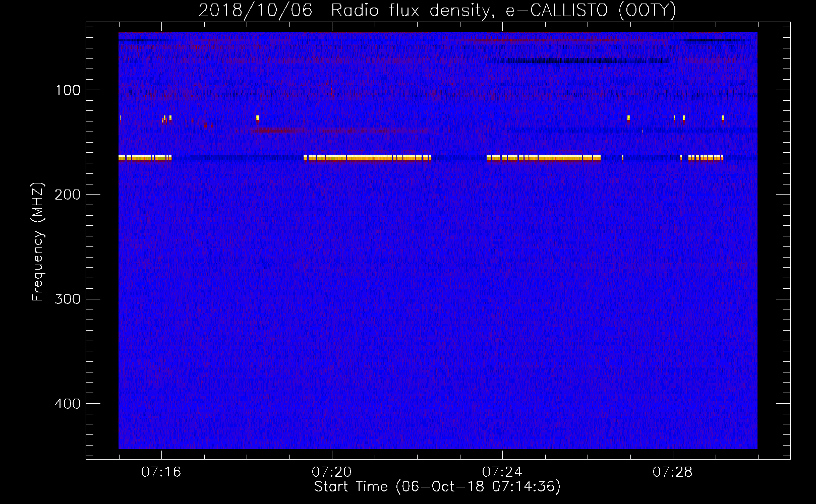
Task: Click the '200' frequency tick label
Action: pos(67,195)
